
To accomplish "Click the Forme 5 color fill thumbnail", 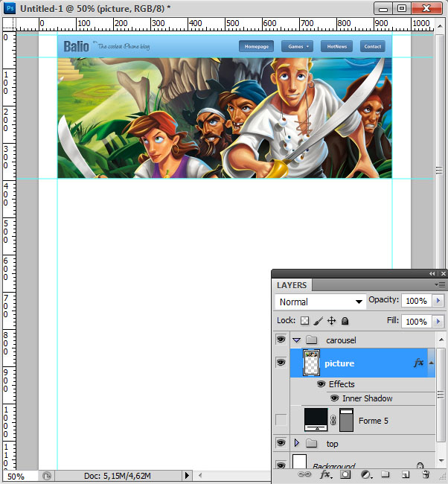I will pyautogui.click(x=316, y=420).
